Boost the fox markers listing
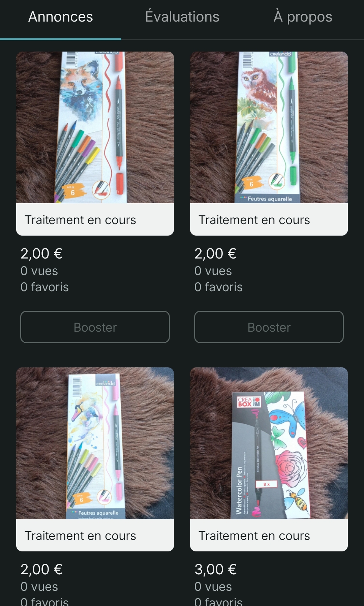 tap(95, 327)
